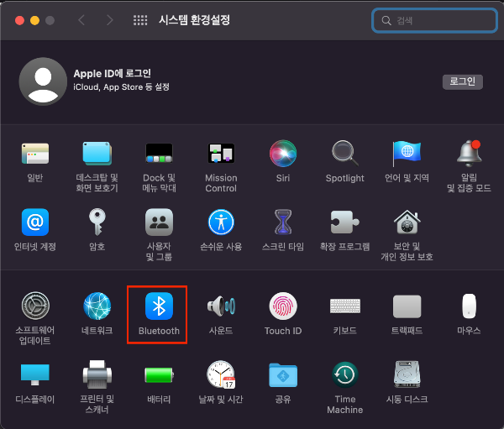This screenshot has height=429, width=504.
Task: Open 날짜 및 시간 preferences
Action: [221, 374]
